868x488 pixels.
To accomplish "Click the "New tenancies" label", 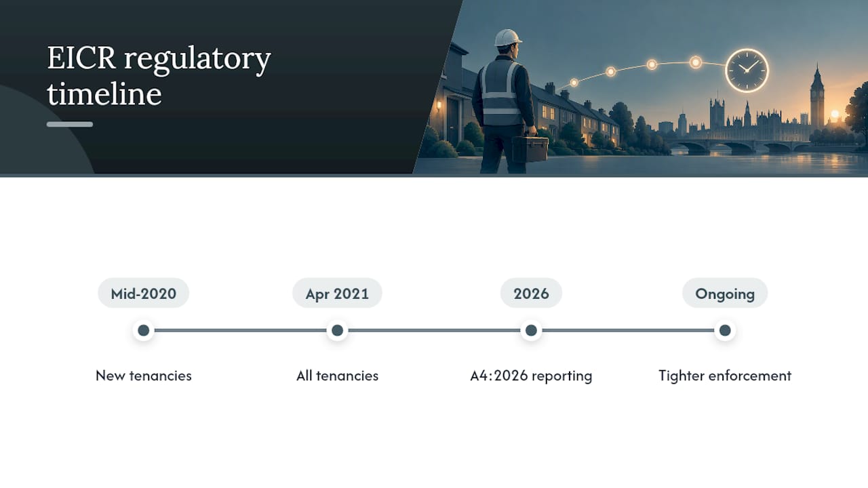I will click(x=144, y=375).
